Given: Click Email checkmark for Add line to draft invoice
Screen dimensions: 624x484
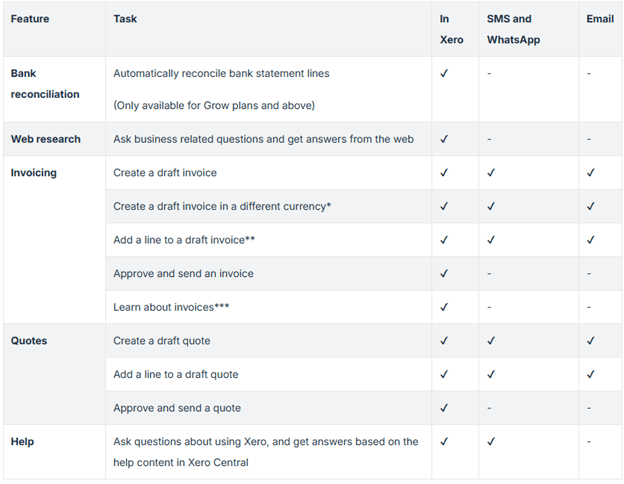Looking at the screenshot, I should coord(591,240).
